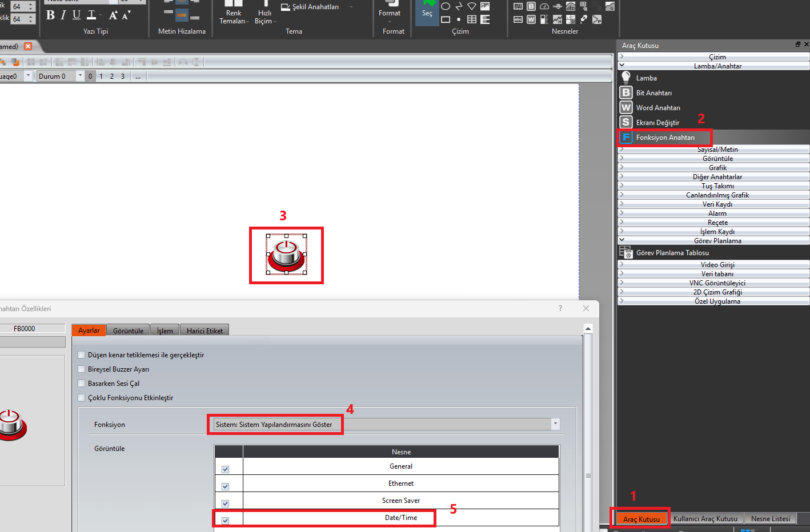Open the Harici Etiket tab
Viewport: 810px width, 532px height.
coord(204,331)
